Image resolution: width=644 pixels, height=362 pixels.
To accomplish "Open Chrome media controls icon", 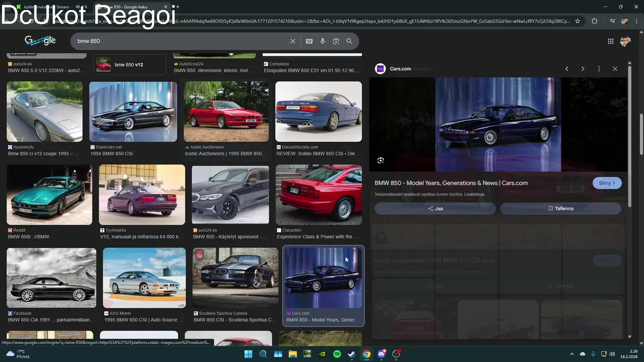I will pyautogui.click(x=612, y=21).
